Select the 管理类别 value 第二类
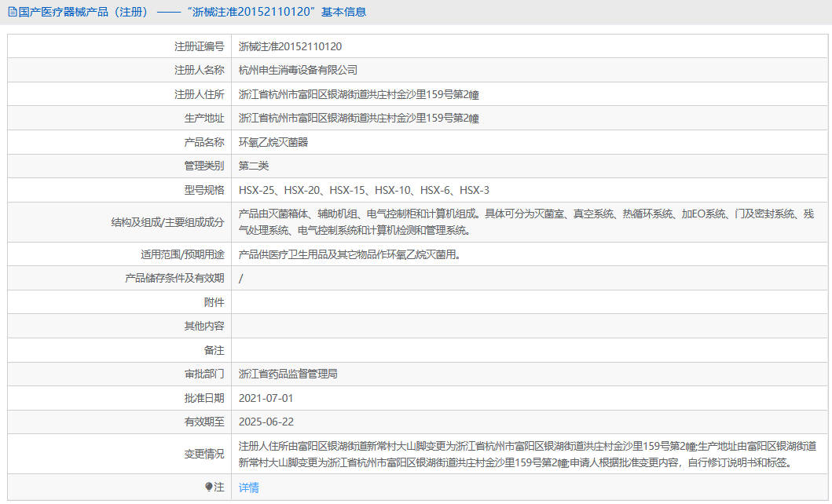Image resolution: width=832 pixels, height=504 pixels. point(252,166)
